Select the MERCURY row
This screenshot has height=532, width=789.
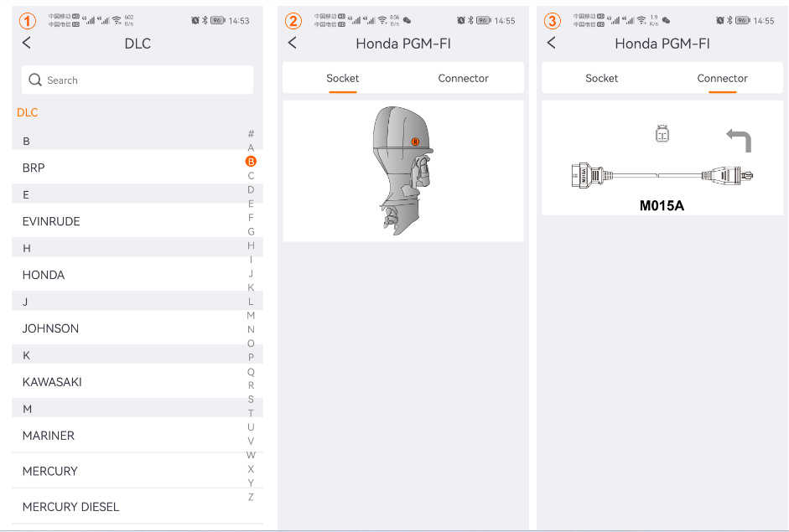click(138, 471)
